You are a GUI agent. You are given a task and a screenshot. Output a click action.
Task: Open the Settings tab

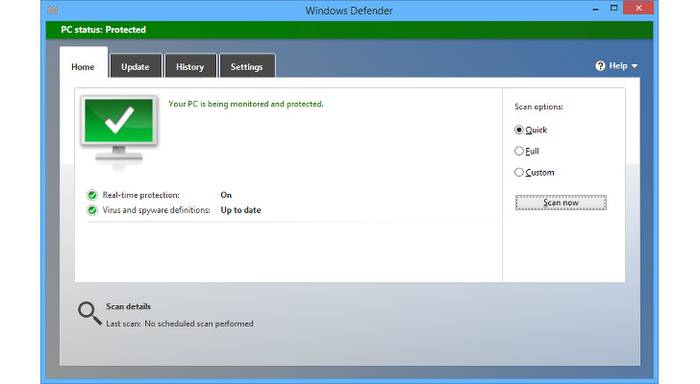click(246, 67)
